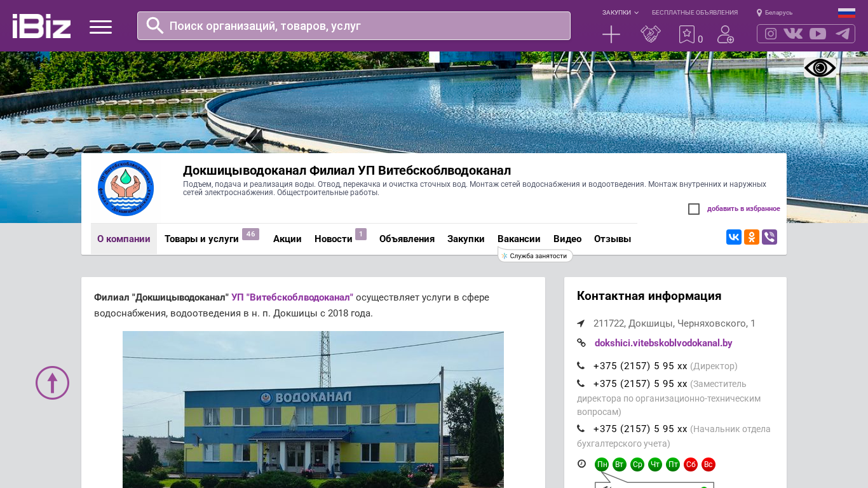Select the 'Отзывы' tab
The height and width of the screenshot is (488, 868).
click(x=613, y=239)
